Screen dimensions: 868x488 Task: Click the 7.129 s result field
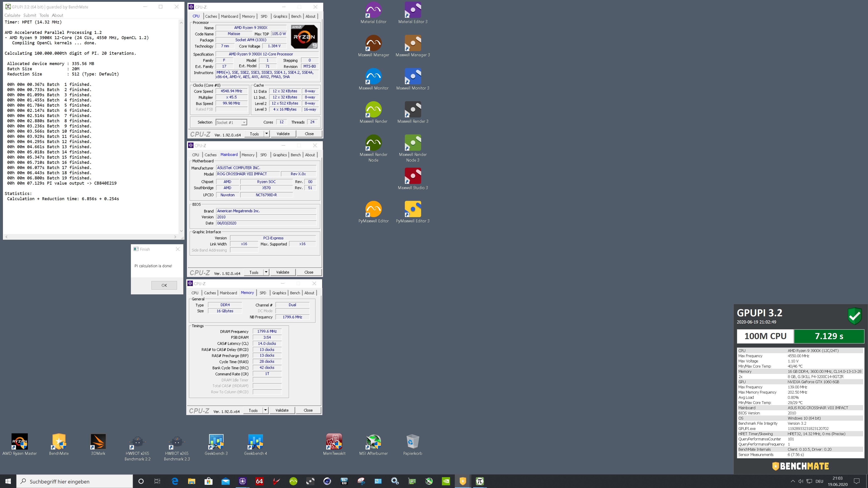(829, 336)
